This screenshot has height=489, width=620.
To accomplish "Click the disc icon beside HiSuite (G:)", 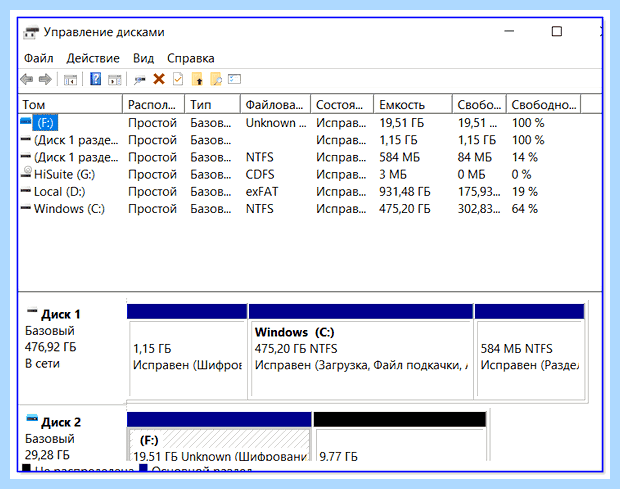I will [x=26, y=172].
